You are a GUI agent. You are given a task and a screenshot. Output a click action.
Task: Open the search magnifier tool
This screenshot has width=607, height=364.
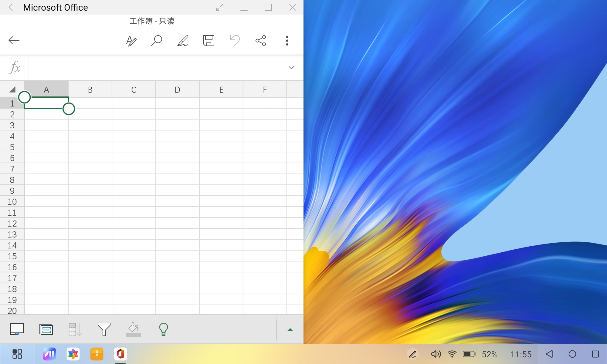[157, 41]
